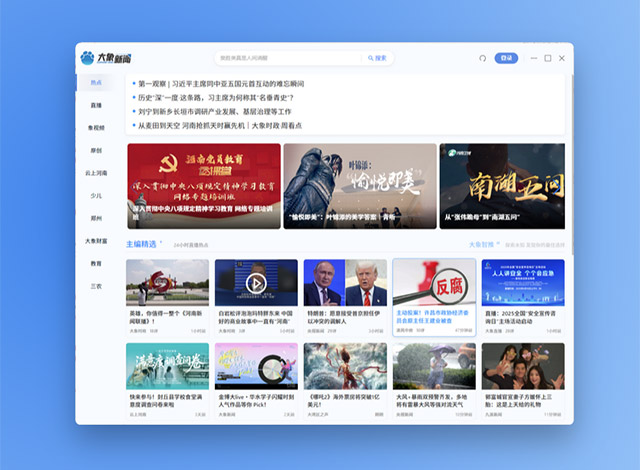Screen dimensions: 640x470
Task: Open the 大象财富 sidebar section
Action: pos(96,241)
